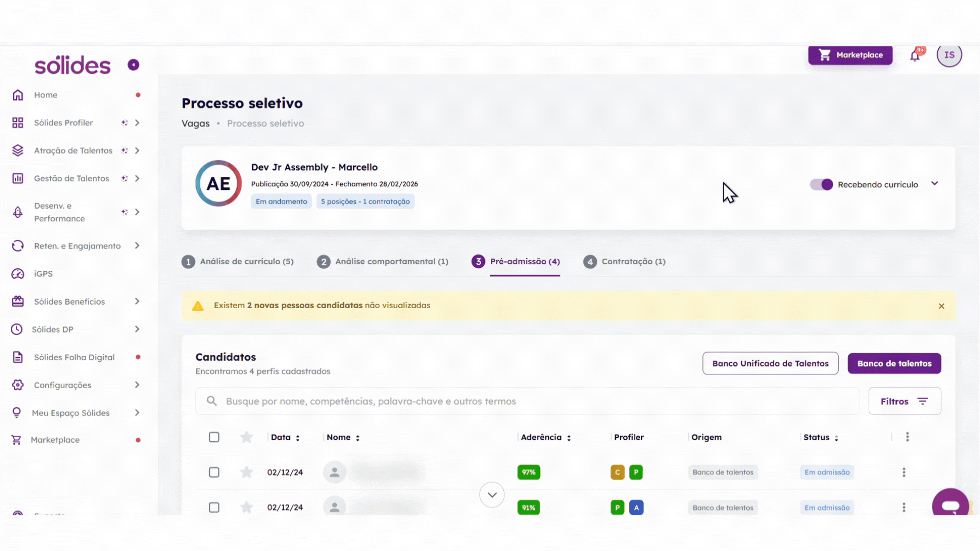Expand Reten. e Engajamento submenu arrow

pyautogui.click(x=137, y=246)
